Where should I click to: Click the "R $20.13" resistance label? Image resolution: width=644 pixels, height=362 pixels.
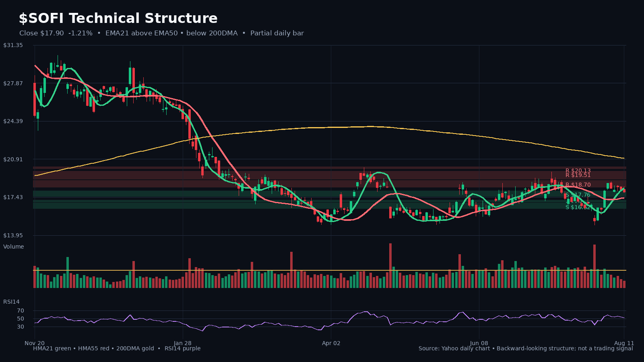click(x=578, y=171)
